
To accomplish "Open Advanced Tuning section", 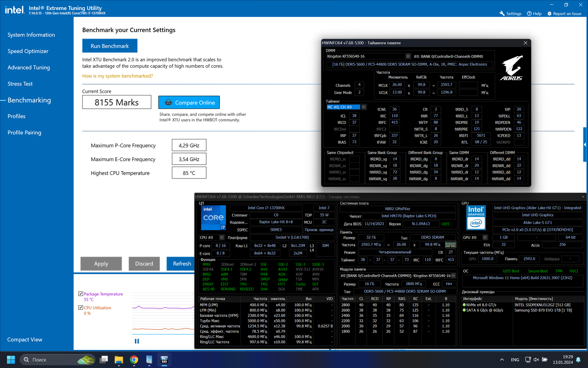I will (x=29, y=67).
